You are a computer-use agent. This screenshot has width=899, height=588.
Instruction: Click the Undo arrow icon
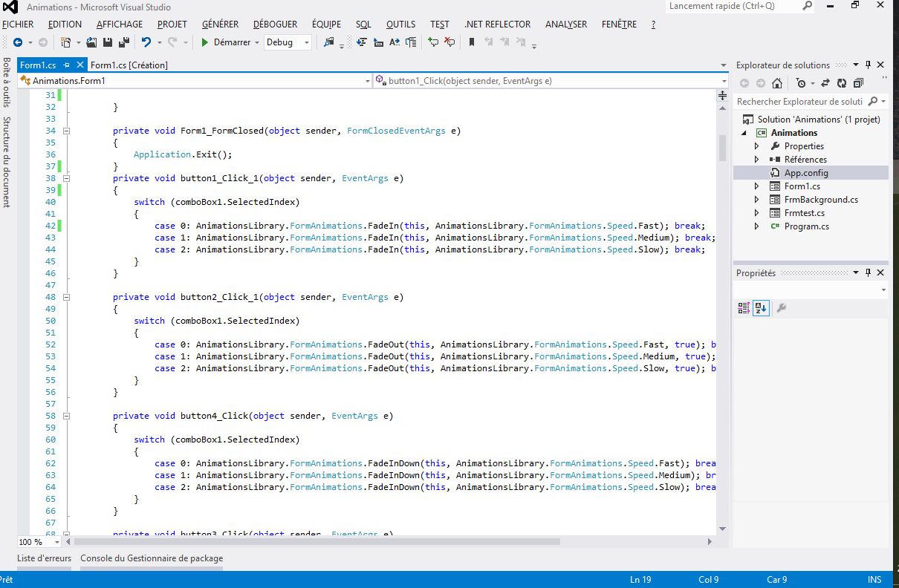point(146,42)
